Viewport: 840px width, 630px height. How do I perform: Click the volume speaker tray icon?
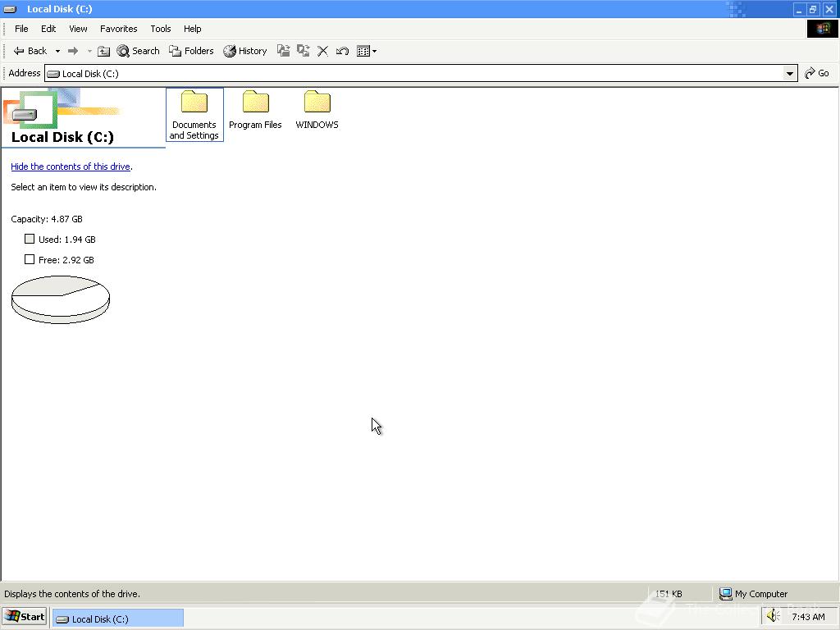pos(773,617)
